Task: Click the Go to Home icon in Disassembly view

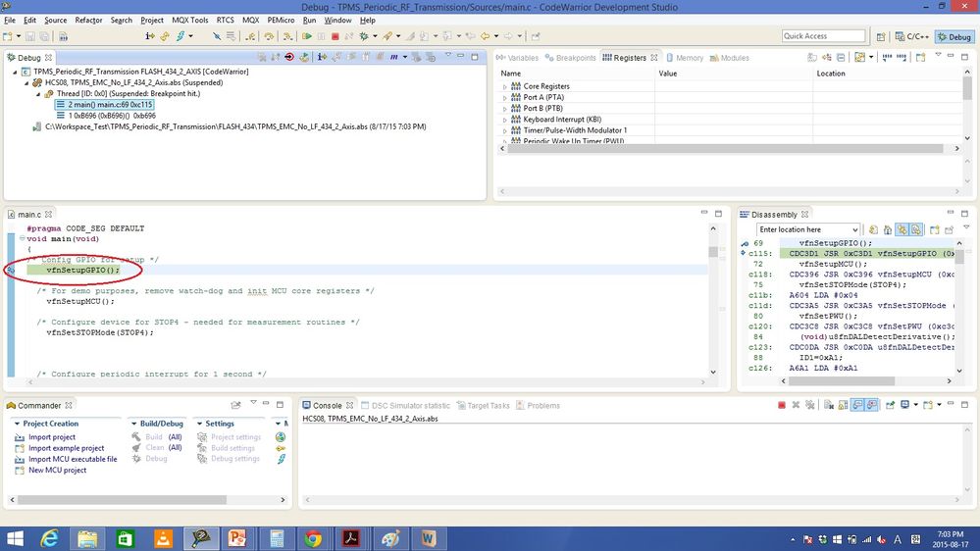Action: tap(888, 229)
